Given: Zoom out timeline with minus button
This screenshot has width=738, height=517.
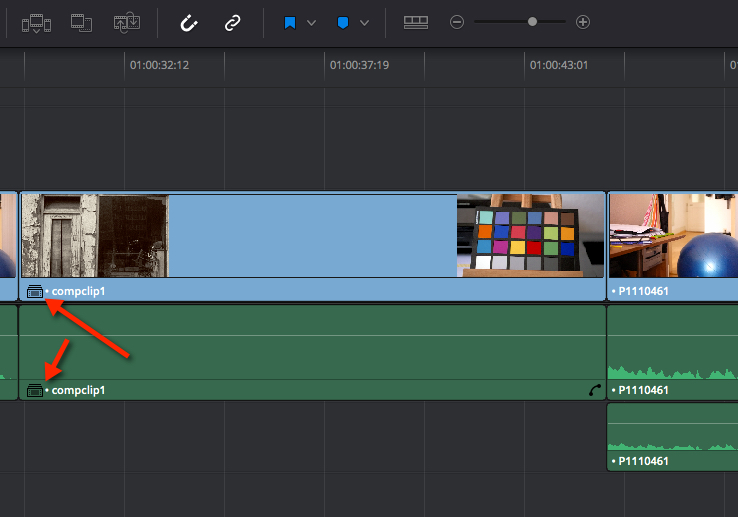Looking at the screenshot, I should click(457, 22).
